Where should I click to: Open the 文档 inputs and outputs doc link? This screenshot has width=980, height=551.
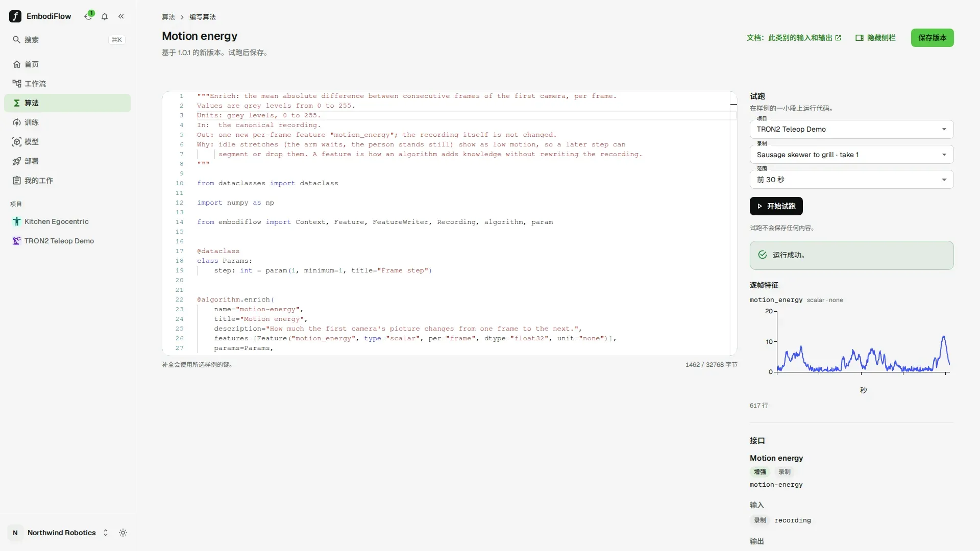(x=794, y=38)
